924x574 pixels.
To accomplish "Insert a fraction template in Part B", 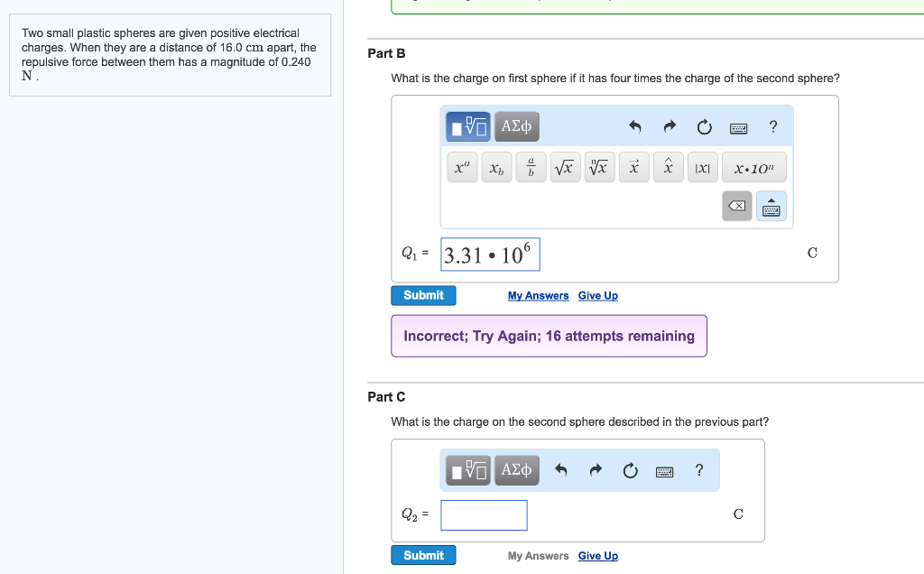I will tap(531, 168).
